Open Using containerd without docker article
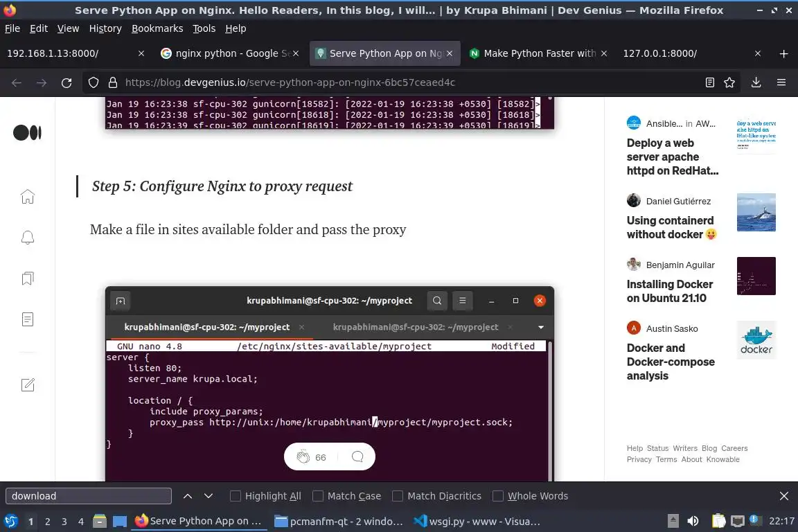Screen dimensions: 798x532 (x=672, y=227)
